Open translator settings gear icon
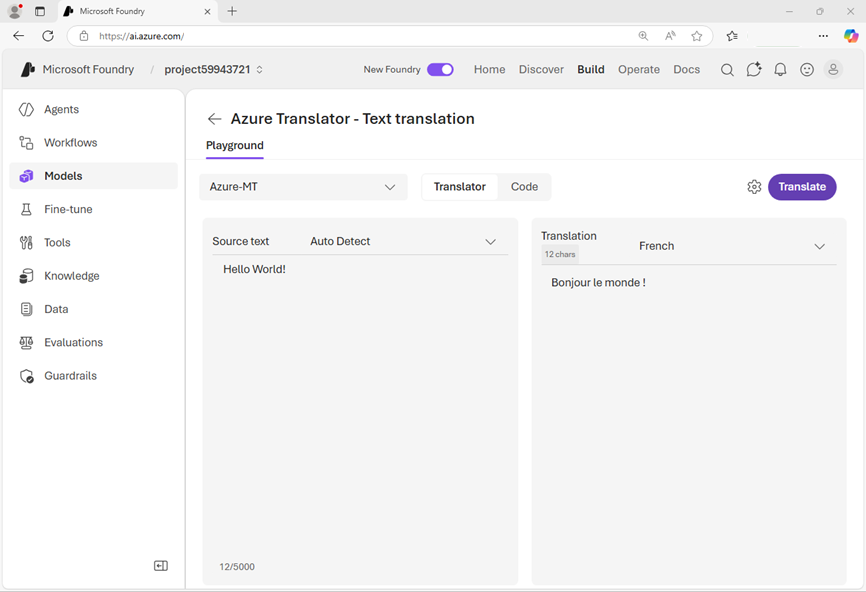The height and width of the screenshot is (592, 866). 754,187
